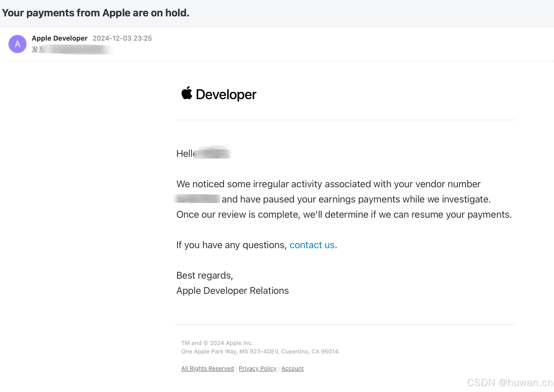The height and width of the screenshot is (392, 554).
Task: Open the "Account" footer link
Action: [x=293, y=368]
